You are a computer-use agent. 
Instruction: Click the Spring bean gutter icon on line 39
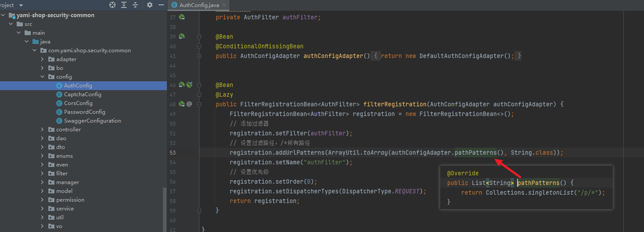click(x=182, y=36)
